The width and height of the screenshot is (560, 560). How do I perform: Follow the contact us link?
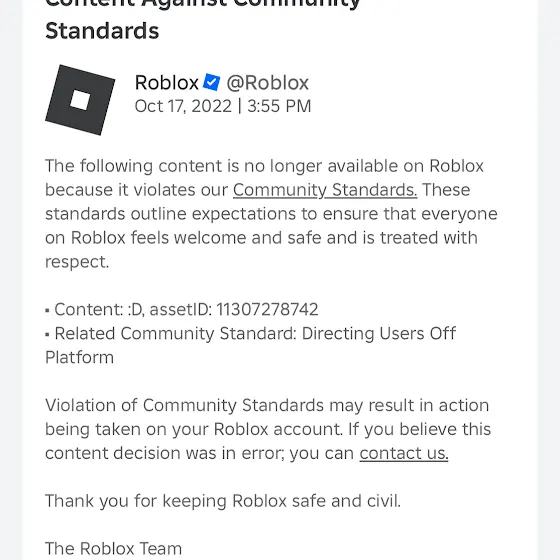coord(404,453)
